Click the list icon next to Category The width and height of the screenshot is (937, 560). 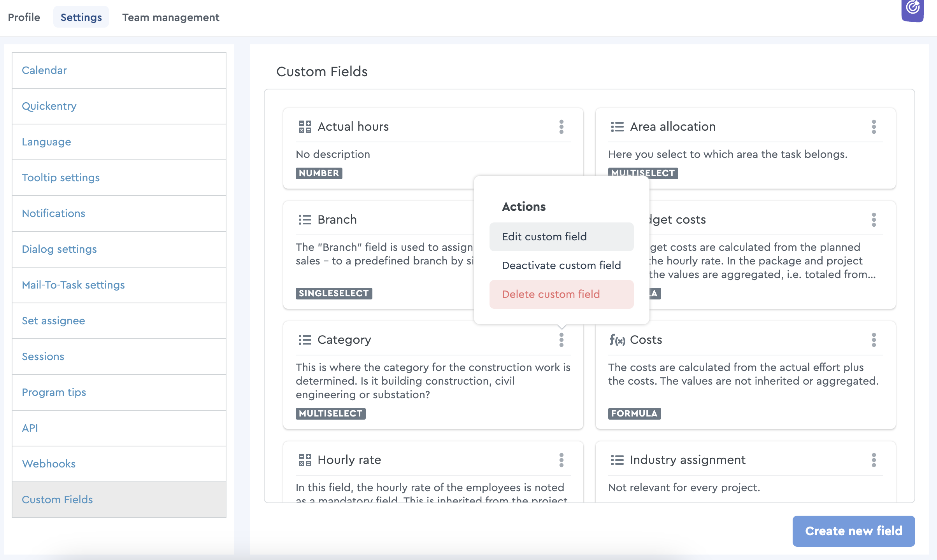tap(305, 339)
